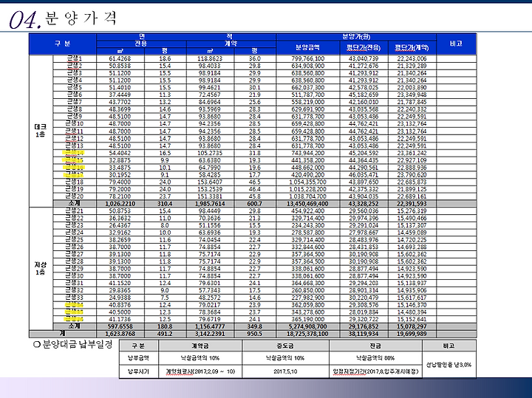This screenshot has width=532, height=398.
Task: Select the 근생20 row label
Action: coord(75,196)
